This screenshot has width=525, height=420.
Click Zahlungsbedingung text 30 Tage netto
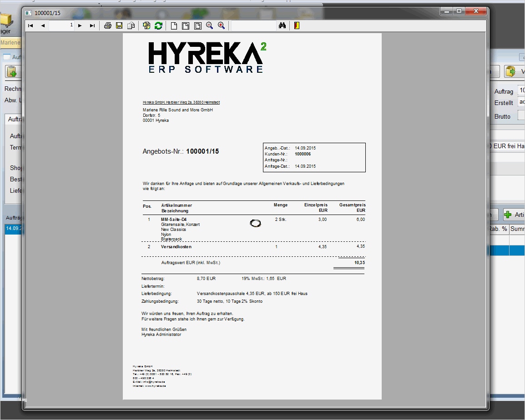[230, 301]
